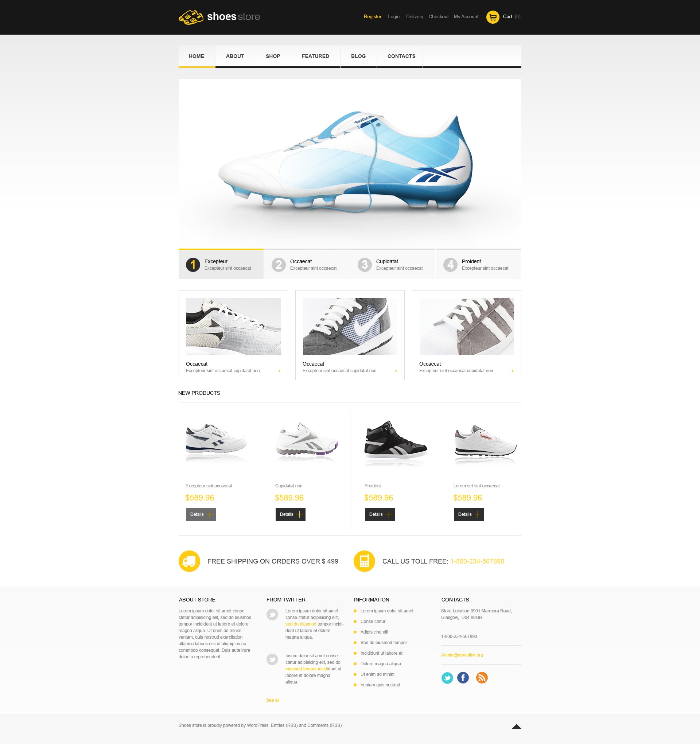Click arrow on first Occaecat Reebok card

[x=279, y=371]
